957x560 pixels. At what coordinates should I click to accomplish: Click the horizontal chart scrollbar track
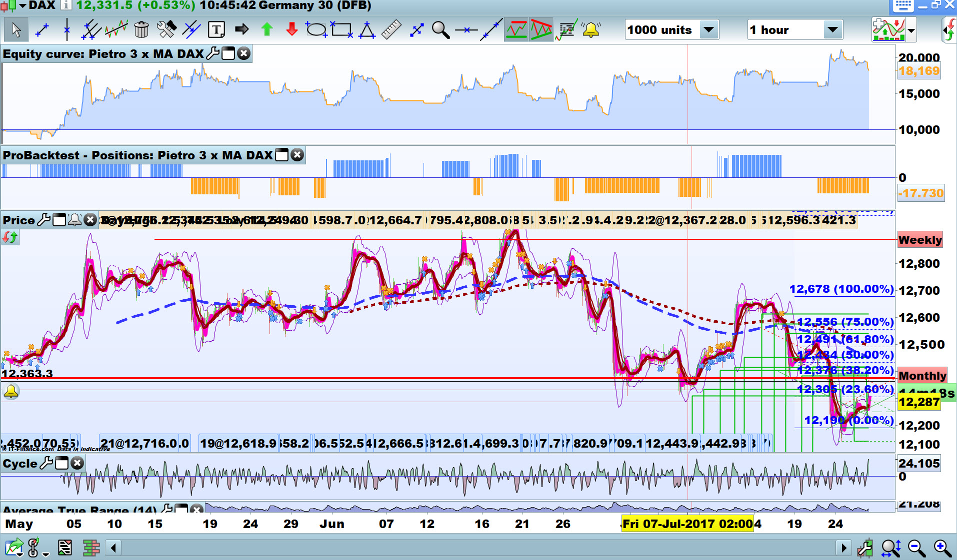pyautogui.click(x=478, y=548)
